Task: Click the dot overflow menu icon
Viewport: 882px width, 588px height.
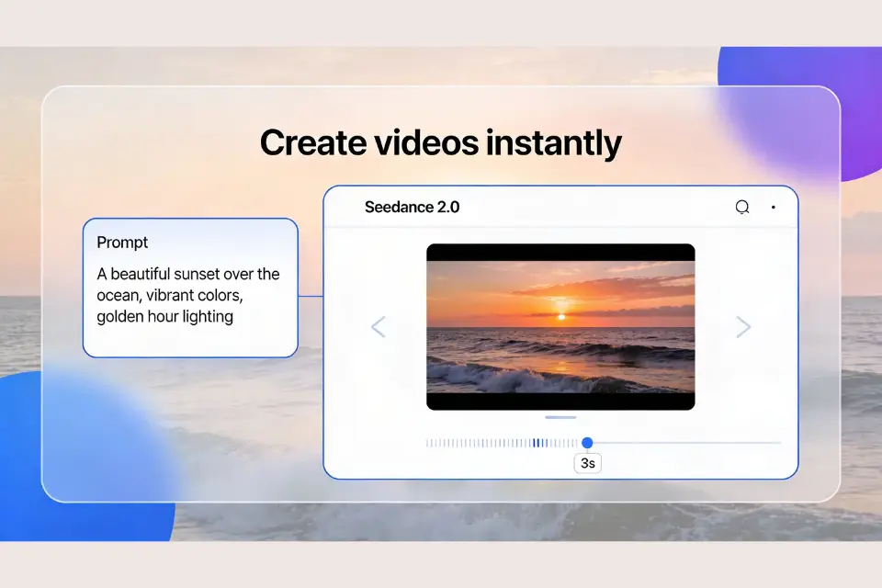Action: click(x=774, y=207)
